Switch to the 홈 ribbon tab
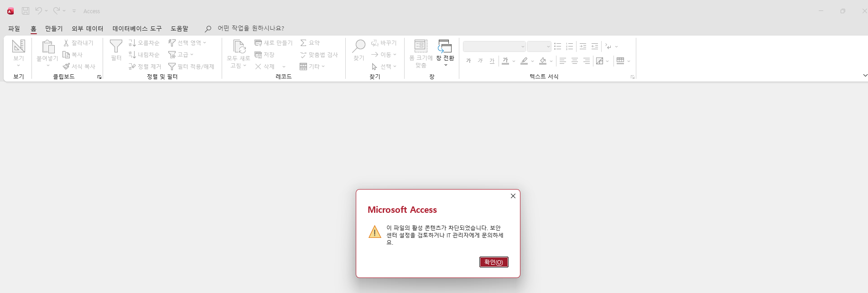868x293 pixels. click(x=33, y=28)
